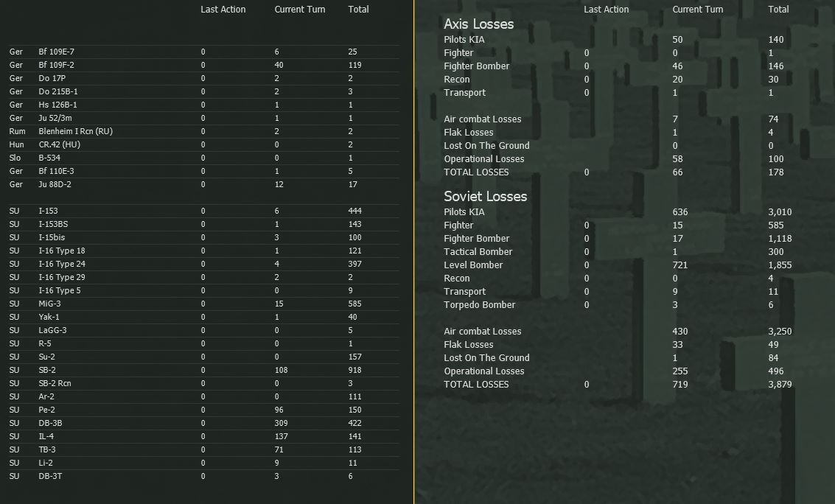
Task: Click the 'Axis Losses' section header
Action: [x=478, y=24]
